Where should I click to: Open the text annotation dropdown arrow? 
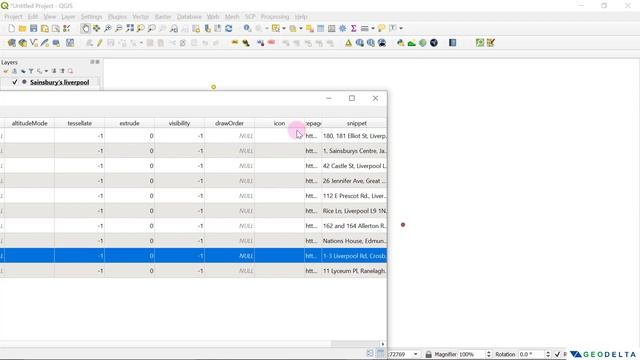401,29
